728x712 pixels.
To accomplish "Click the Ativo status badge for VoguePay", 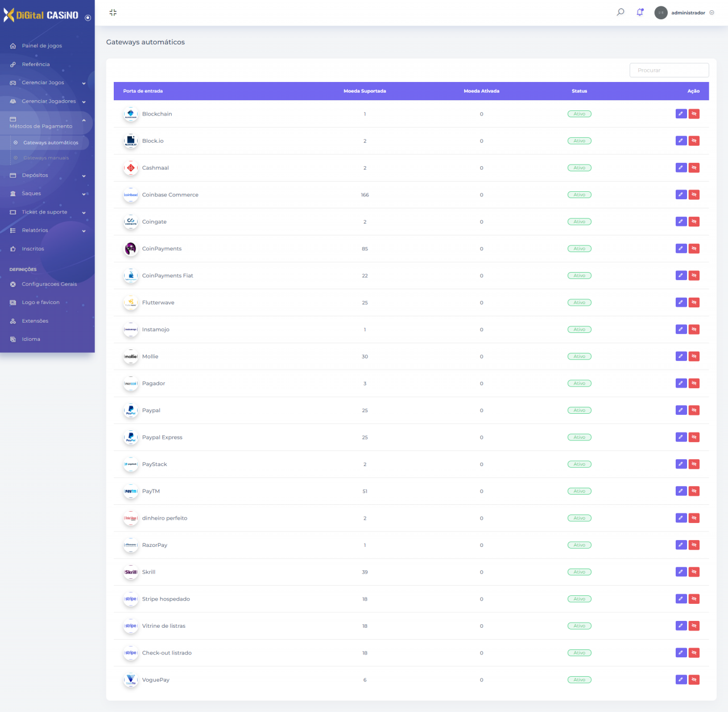I will (x=579, y=680).
